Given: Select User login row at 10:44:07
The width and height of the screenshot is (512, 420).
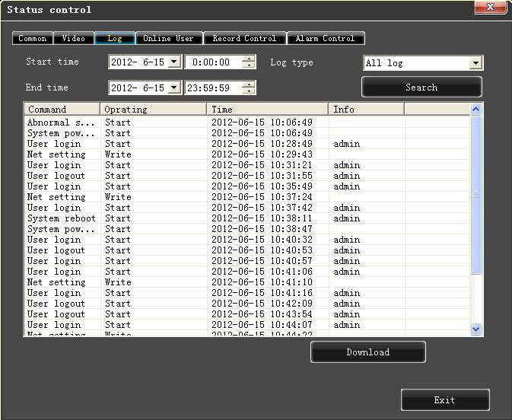Looking at the screenshot, I should tap(246, 325).
